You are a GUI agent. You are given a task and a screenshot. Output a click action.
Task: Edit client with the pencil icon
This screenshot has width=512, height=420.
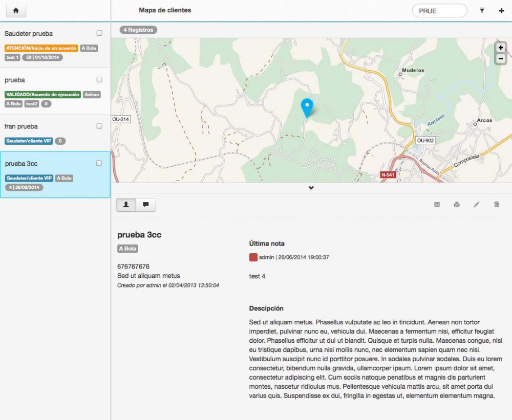coord(477,205)
